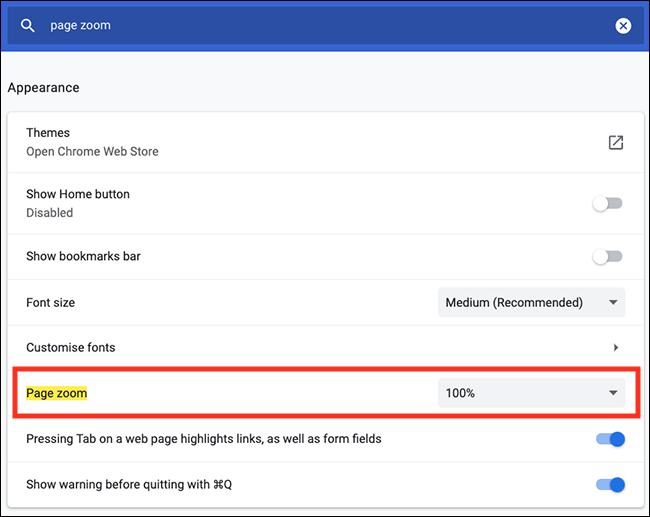Viewport: 650px width, 517px height.
Task: Click the Font size dropdown arrow icon
Action: pos(613,303)
